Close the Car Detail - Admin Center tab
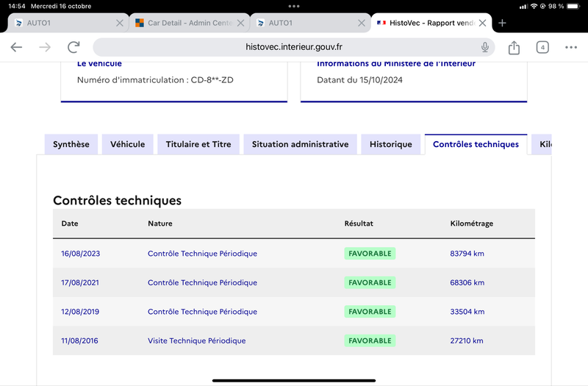The width and height of the screenshot is (588, 386). click(241, 23)
